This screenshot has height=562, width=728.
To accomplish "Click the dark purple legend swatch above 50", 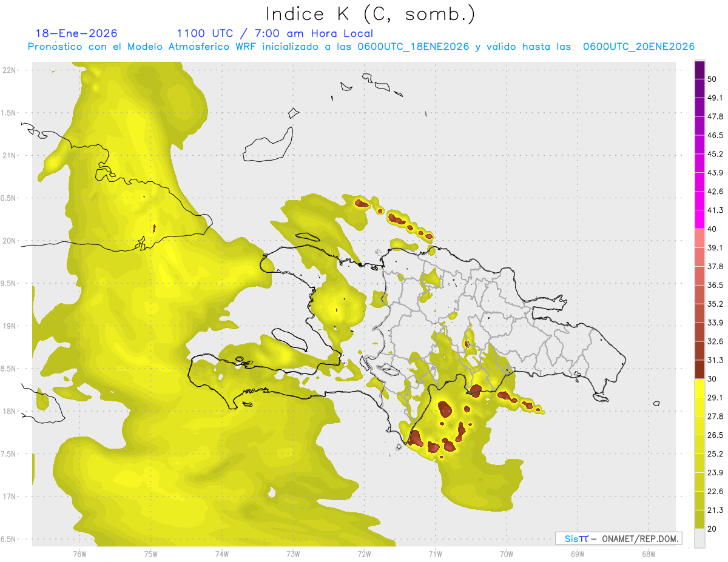I will (700, 71).
